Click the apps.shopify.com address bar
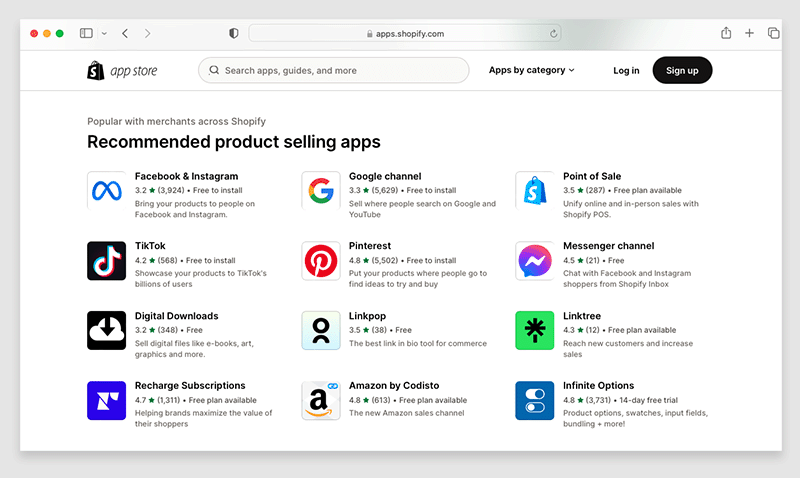Screen dimensions: 800x478 tap(405, 34)
